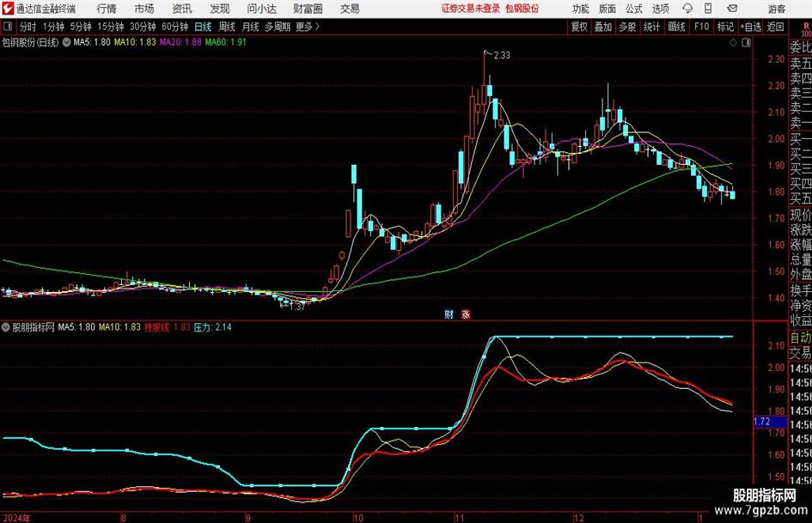The height and width of the screenshot is (523, 812).
Task: Click the mobile phone icon in title bar
Action: coord(708,9)
